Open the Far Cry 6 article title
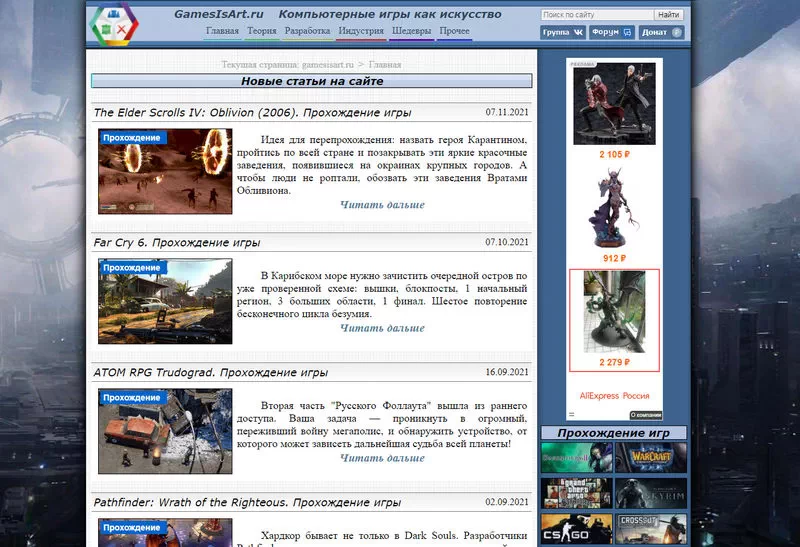800x547 pixels. pyautogui.click(x=177, y=242)
